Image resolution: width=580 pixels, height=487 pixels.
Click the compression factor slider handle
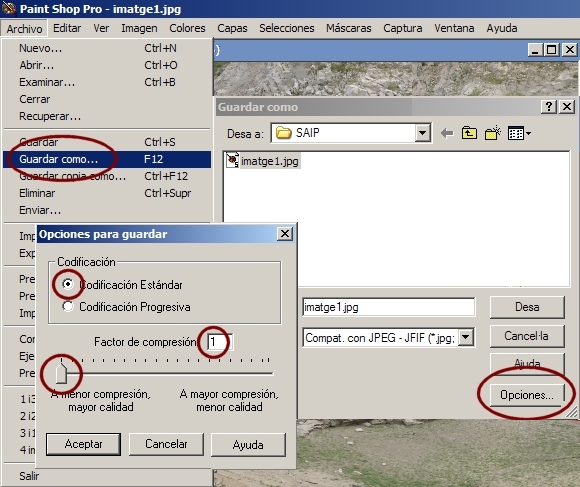click(61, 373)
